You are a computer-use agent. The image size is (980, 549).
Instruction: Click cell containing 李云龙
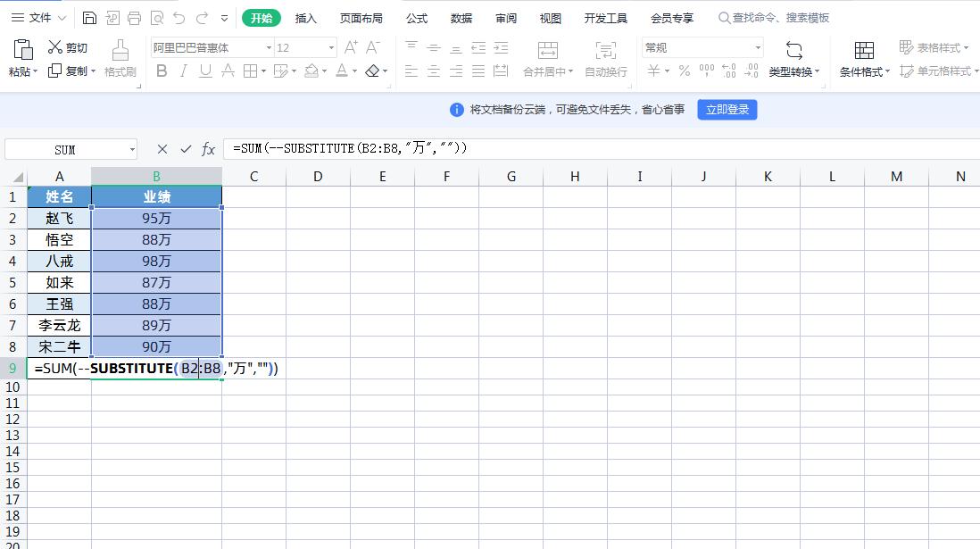pyautogui.click(x=60, y=325)
